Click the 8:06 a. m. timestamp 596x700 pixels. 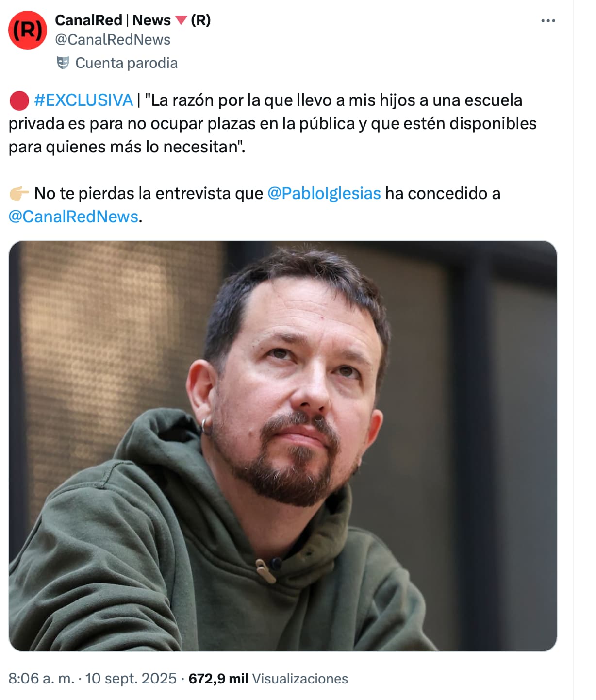click(x=42, y=679)
